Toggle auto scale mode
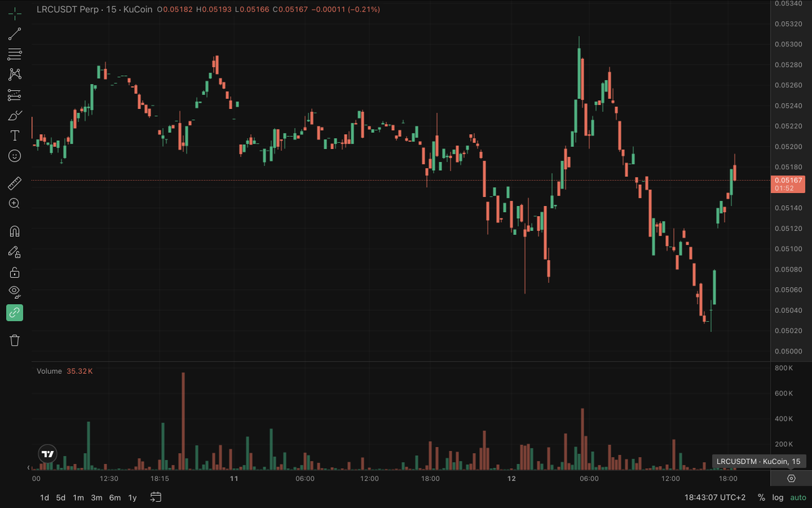This screenshot has width=812, height=508. point(798,498)
